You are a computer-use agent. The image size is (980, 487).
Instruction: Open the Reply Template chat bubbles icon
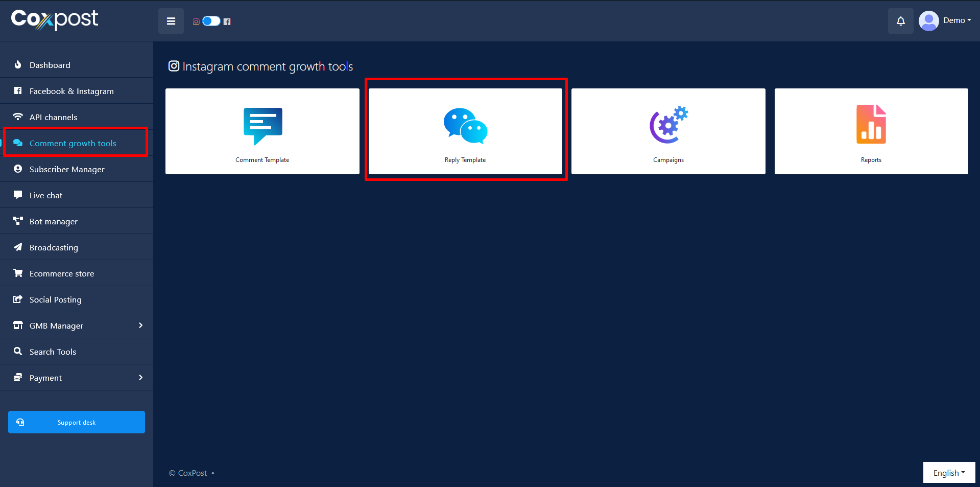pyautogui.click(x=465, y=126)
